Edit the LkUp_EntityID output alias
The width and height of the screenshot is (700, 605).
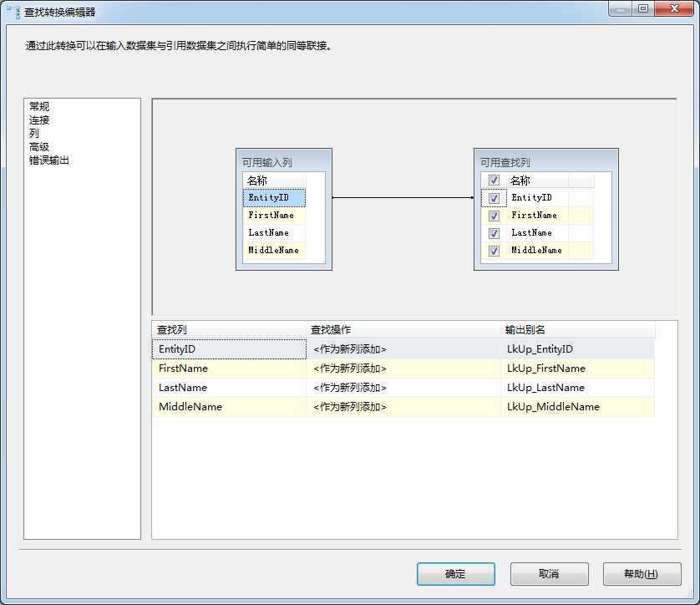pyautogui.click(x=578, y=349)
